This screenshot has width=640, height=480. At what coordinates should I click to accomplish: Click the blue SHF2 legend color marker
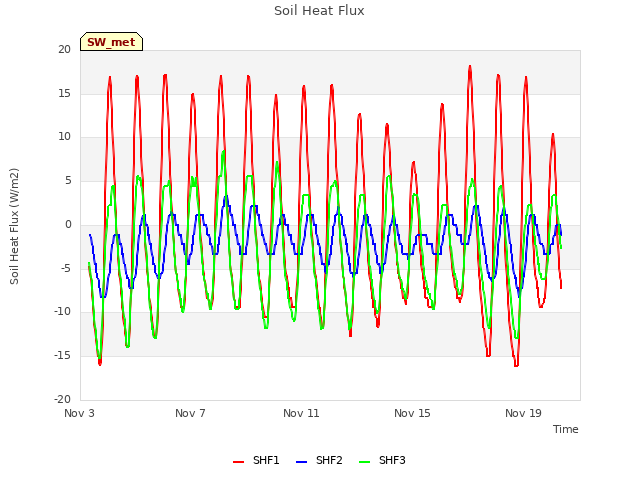(301, 462)
